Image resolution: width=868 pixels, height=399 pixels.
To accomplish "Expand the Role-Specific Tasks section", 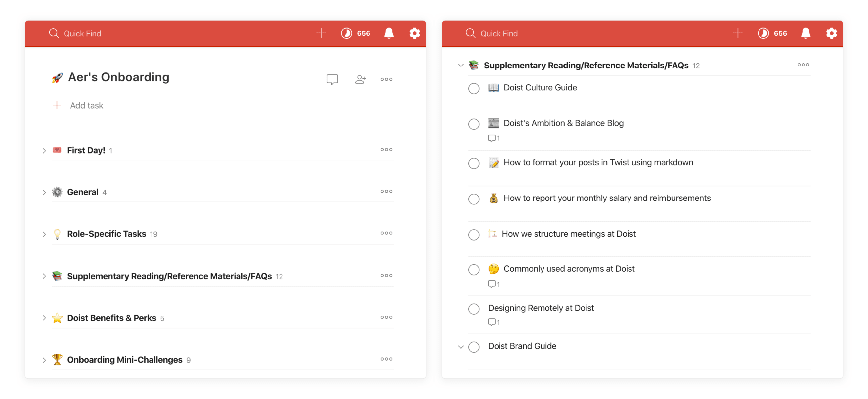I will click(x=44, y=234).
